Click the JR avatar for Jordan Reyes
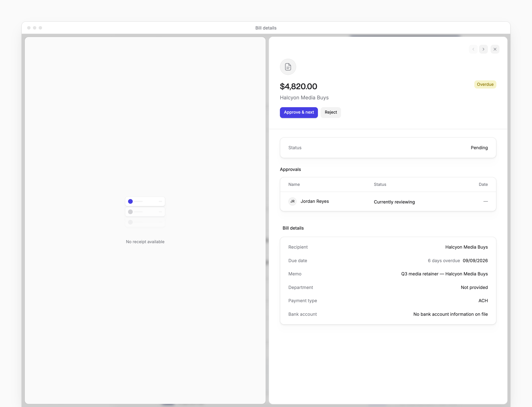The image size is (532, 407). pos(292,201)
